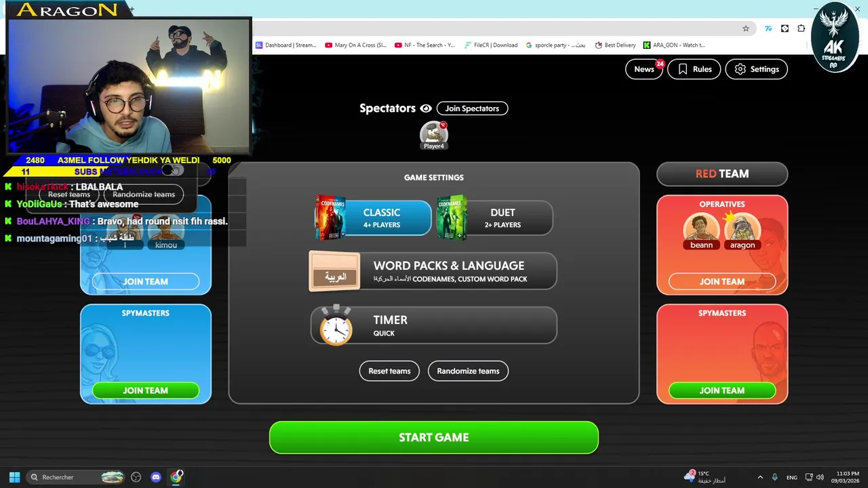The width and height of the screenshot is (868, 488).
Task: Open the Timer setting
Action: tap(434, 325)
